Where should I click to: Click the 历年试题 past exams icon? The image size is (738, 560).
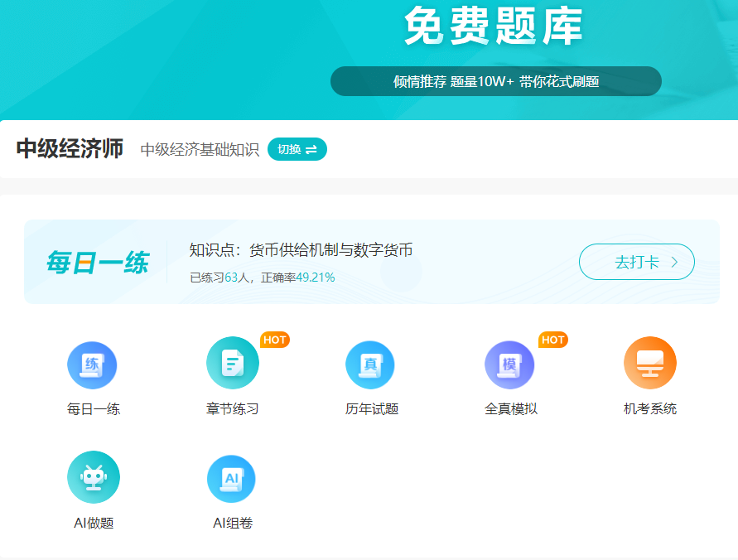point(370,364)
